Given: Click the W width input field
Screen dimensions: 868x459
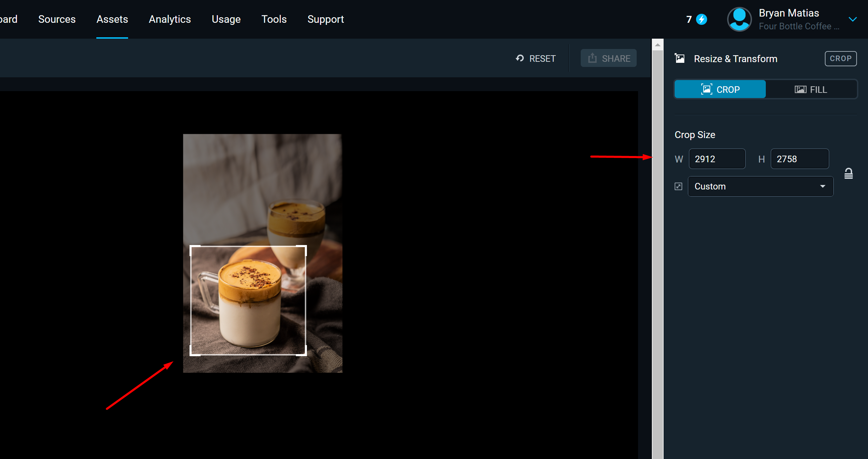Looking at the screenshot, I should click(717, 159).
